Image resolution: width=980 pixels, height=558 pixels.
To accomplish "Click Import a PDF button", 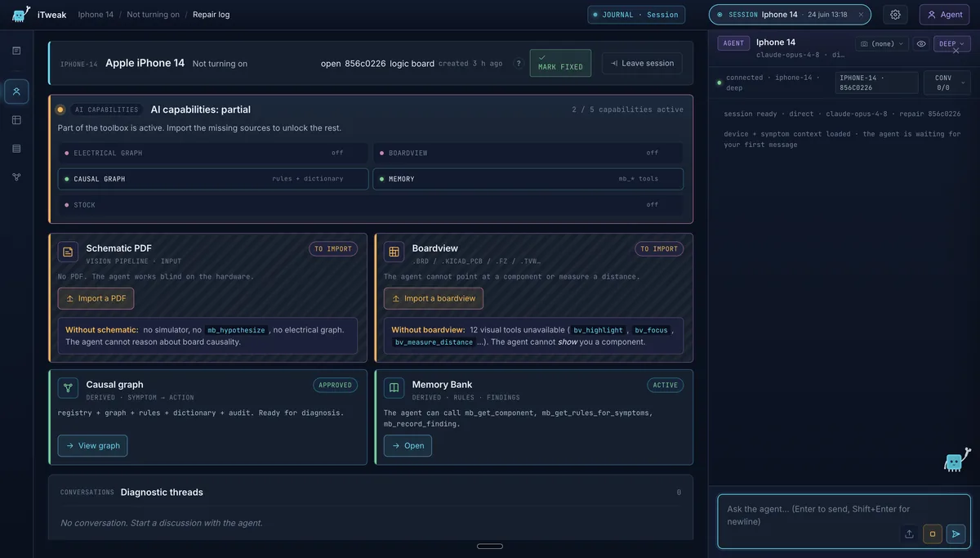I will [96, 298].
